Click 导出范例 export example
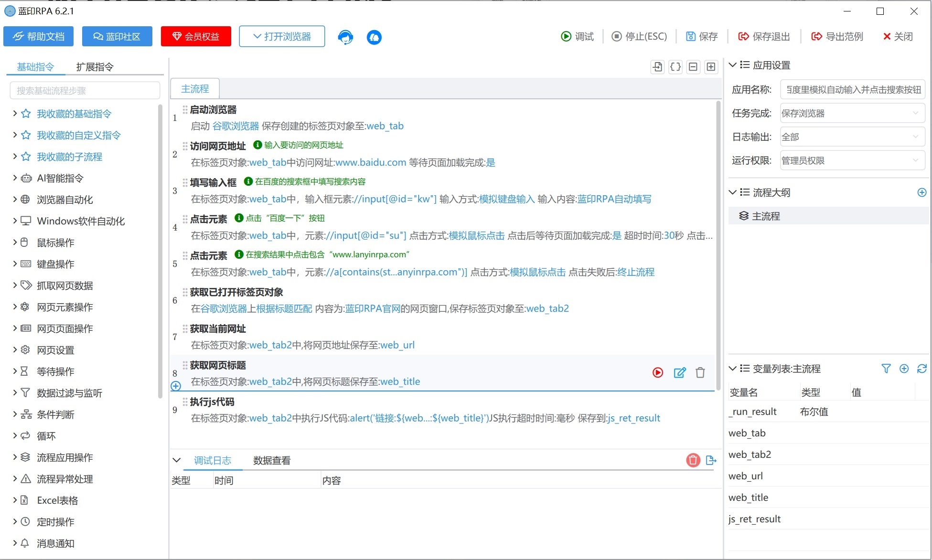Screen dimensions: 932x560 click(x=837, y=36)
